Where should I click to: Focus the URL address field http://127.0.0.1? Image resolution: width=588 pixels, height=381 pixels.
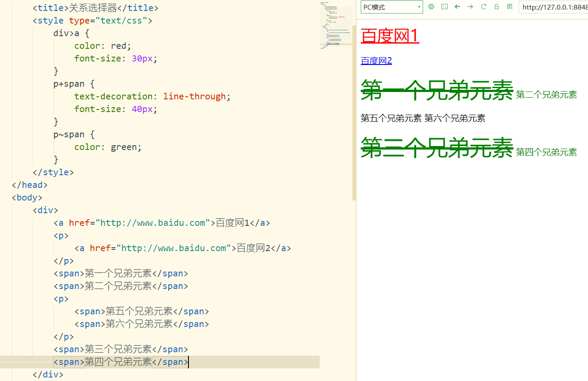[553, 7]
